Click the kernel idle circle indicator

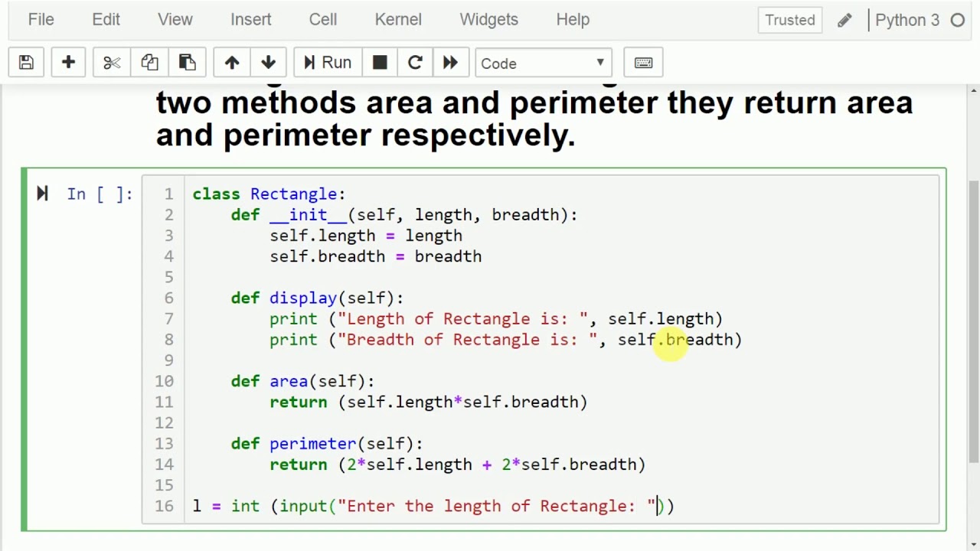click(x=958, y=21)
